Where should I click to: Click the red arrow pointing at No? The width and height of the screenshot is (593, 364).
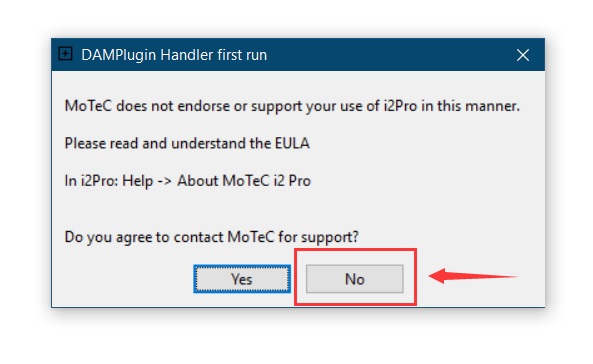(x=473, y=276)
